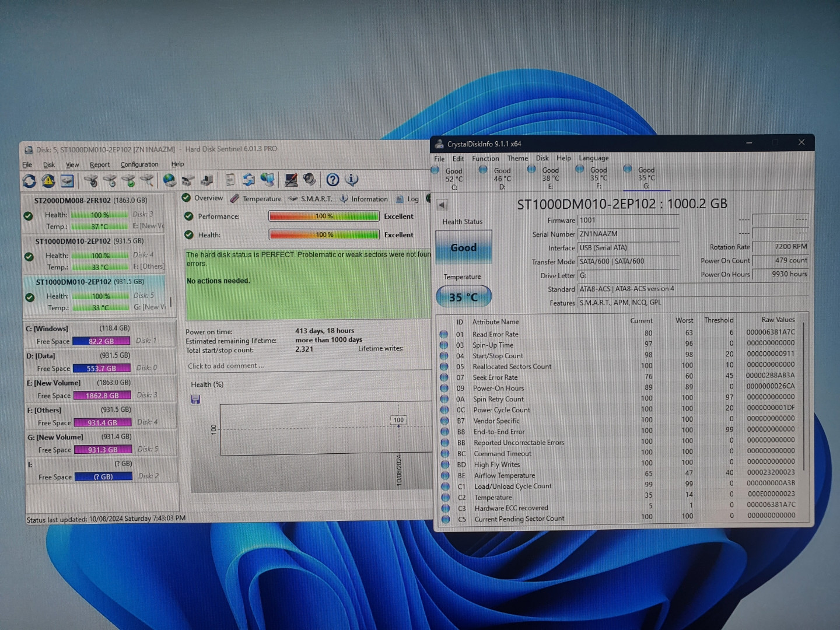Screen dimensions: 840x630
Task: Click the Serial Number field ZN1NAAZM
Action: tap(628, 234)
